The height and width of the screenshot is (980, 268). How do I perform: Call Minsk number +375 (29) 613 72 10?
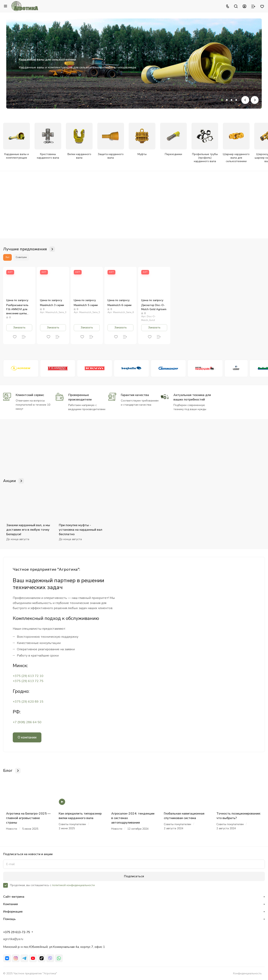28,676
